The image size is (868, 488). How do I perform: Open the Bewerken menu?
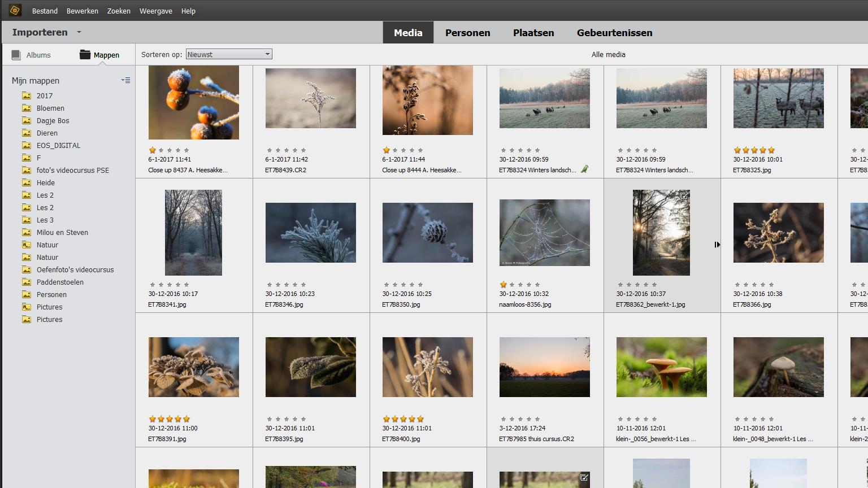(x=83, y=11)
